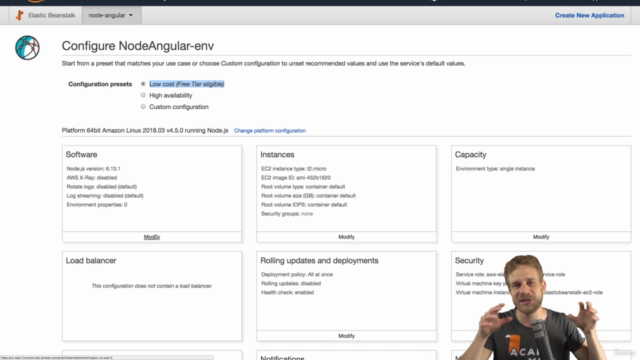This screenshot has width=640, height=360.
Task: Click AWS X-Ray: disabled text
Action: 92,178
